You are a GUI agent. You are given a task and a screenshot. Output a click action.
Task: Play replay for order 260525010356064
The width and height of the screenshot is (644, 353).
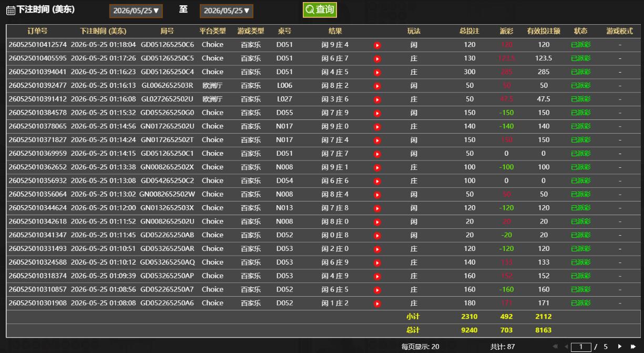click(x=377, y=195)
